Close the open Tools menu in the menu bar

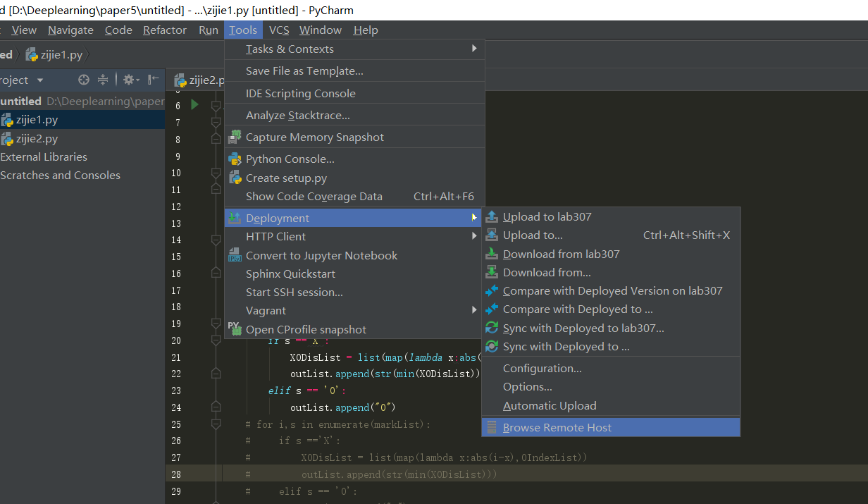coord(243,30)
